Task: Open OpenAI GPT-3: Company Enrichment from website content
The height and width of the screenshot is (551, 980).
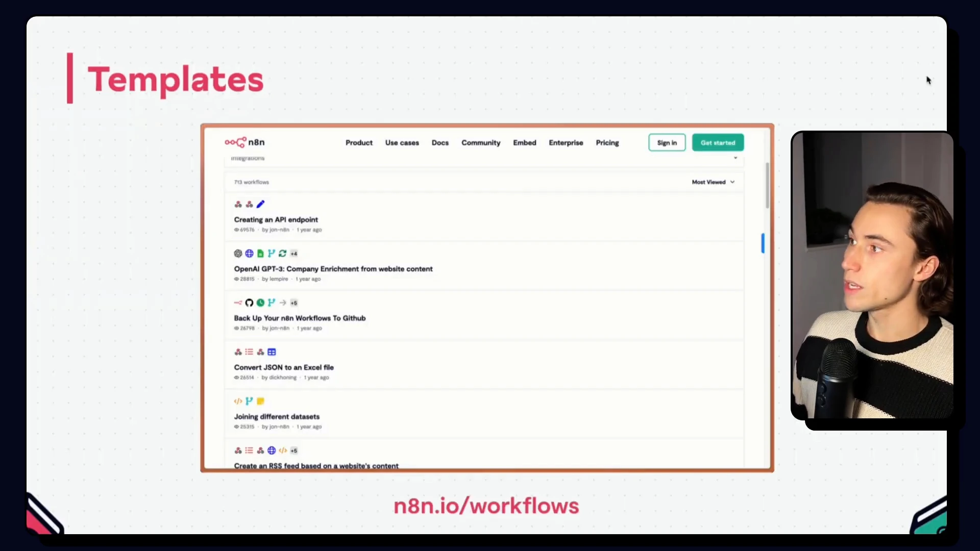Action: pos(333,269)
